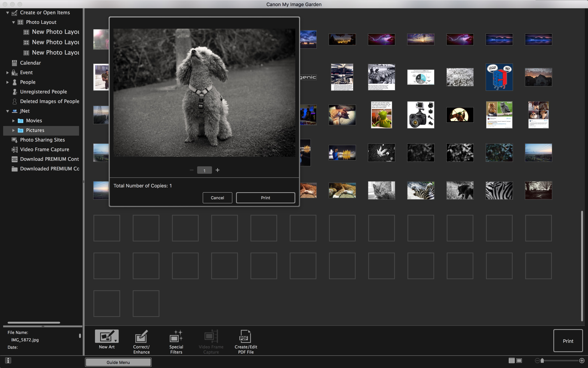Click Photo Sharing Sites menu item
Image resolution: width=588 pixels, height=368 pixels.
pos(42,140)
